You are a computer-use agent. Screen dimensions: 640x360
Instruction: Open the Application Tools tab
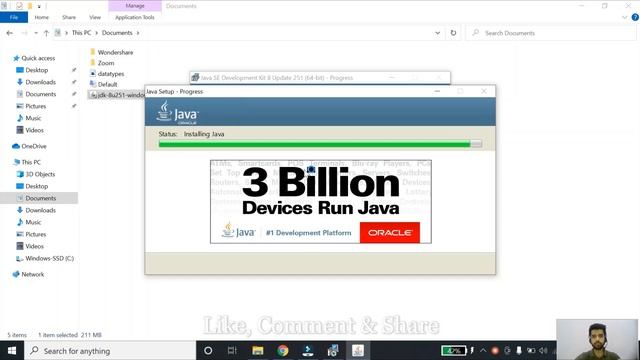tap(135, 17)
